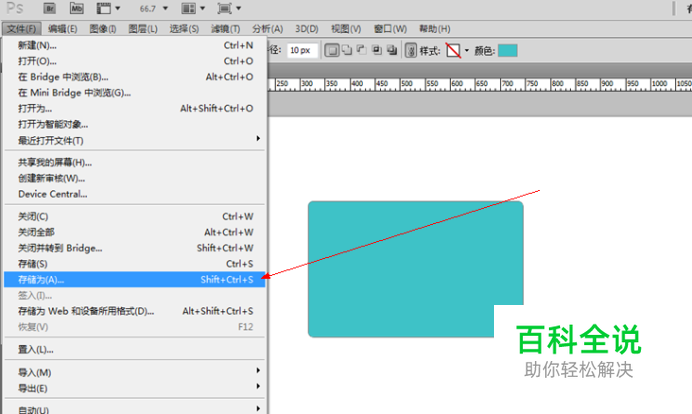Open Mini Bridge with the Mb icon
The height and width of the screenshot is (414, 692).
76,8
